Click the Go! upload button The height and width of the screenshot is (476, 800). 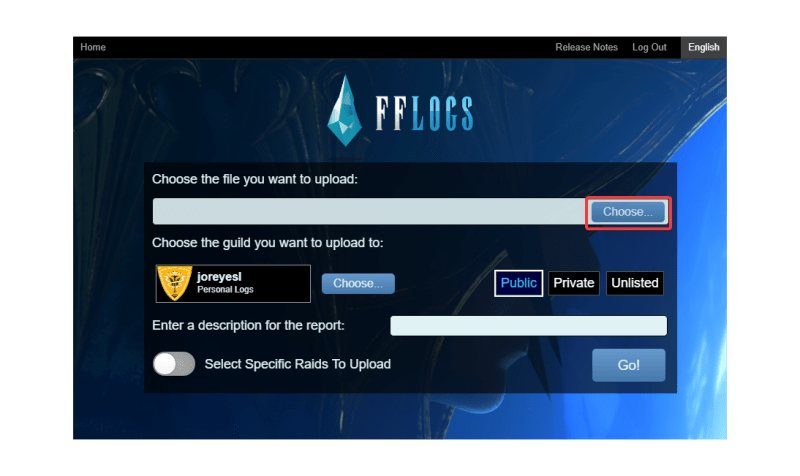629,365
